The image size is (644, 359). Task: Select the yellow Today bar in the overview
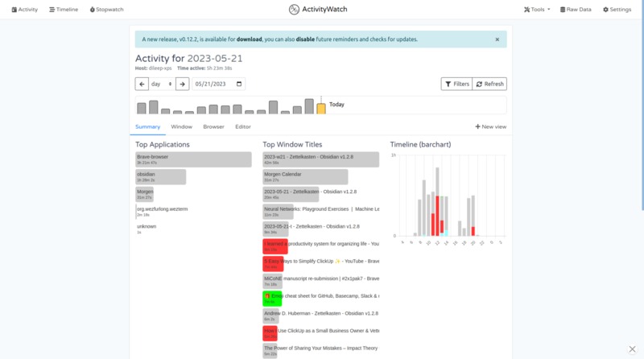click(x=321, y=109)
